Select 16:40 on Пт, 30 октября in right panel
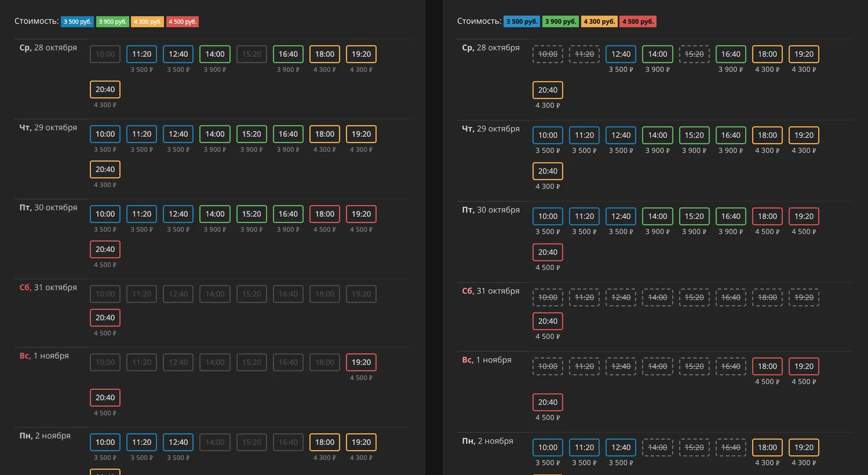Viewport: 868px width, 475px height. [731, 216]
